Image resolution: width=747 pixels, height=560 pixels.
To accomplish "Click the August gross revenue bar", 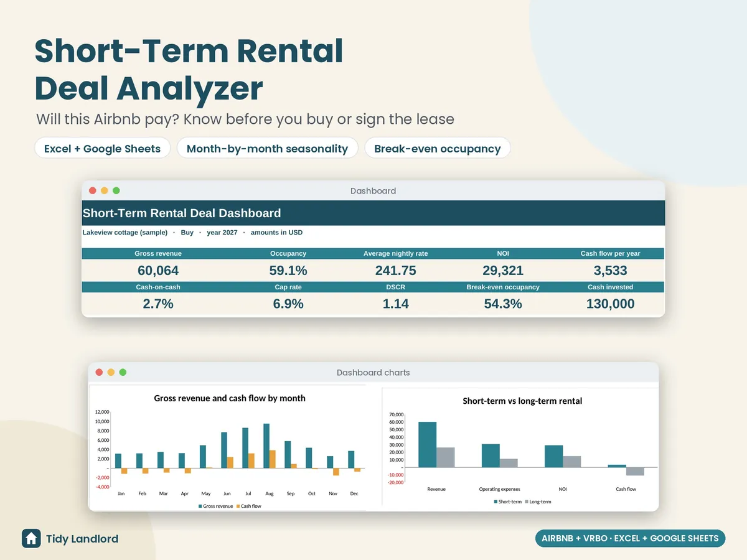I will [x=266, y=446].
